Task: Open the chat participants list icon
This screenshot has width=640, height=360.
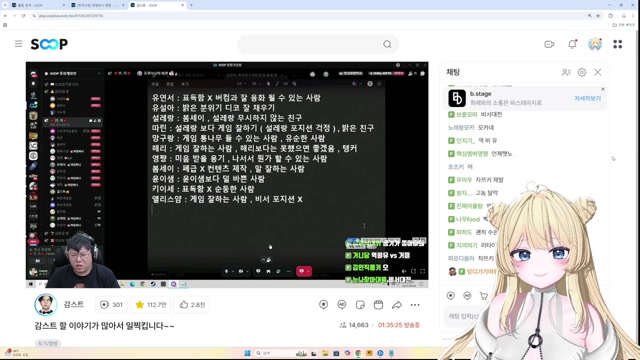Action: coord(566,72)
